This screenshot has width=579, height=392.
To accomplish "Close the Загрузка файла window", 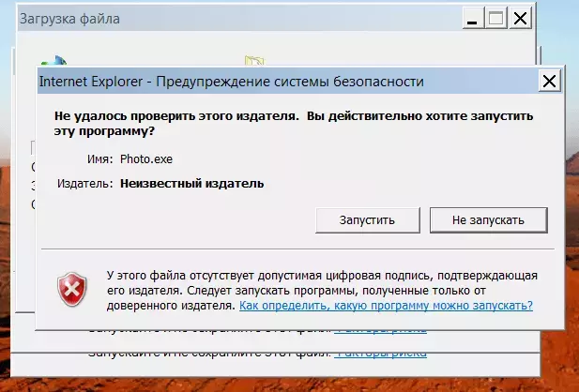I will click(x=520, y=18).
